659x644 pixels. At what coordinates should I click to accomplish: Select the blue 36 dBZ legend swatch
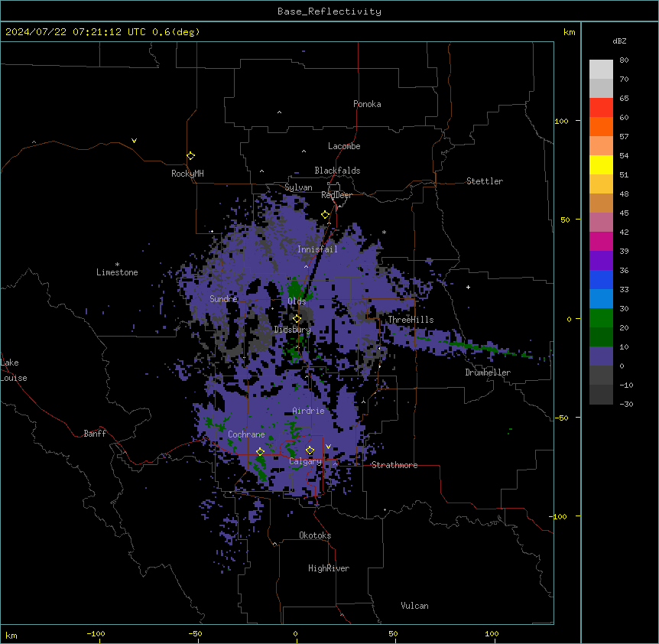[601, 279]
